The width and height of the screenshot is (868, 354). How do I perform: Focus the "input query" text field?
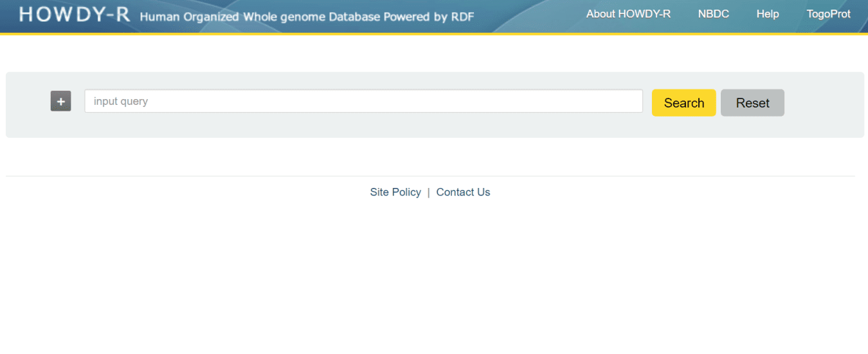pyautogui.click(x=363, y=101)
